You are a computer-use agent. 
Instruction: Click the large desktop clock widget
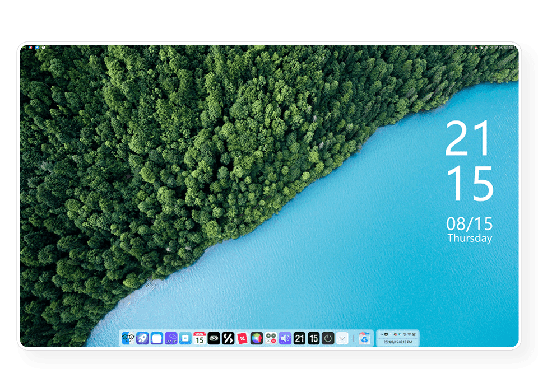point(469,161)
